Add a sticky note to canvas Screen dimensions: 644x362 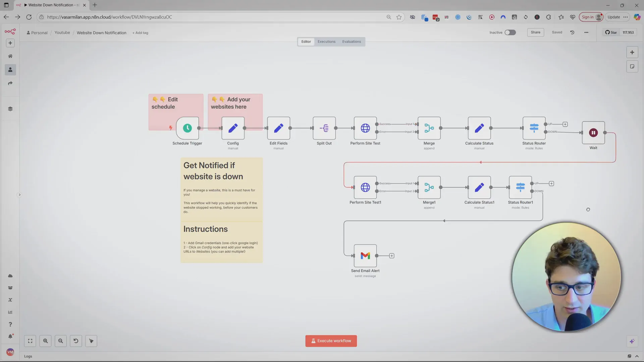click(632, 66)
